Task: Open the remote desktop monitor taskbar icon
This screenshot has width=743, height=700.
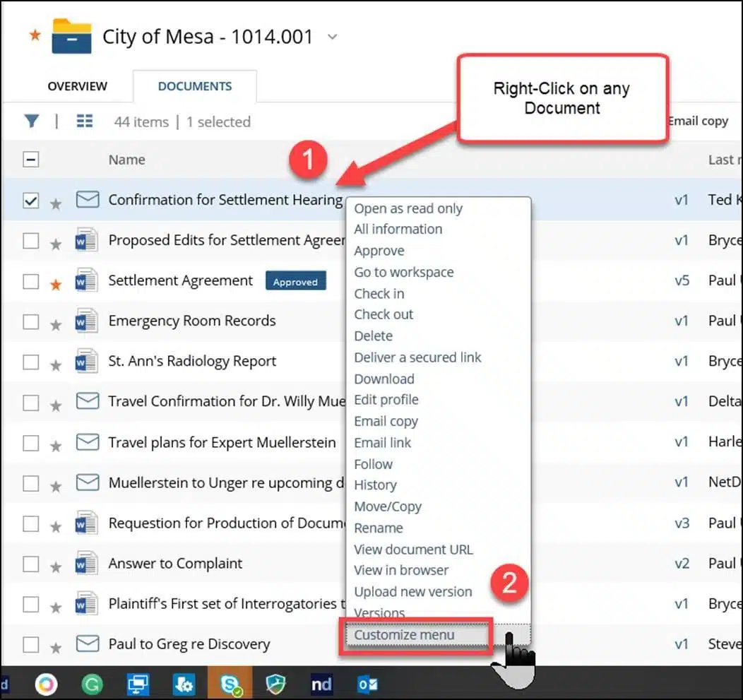Action: [x=138, y=684]
